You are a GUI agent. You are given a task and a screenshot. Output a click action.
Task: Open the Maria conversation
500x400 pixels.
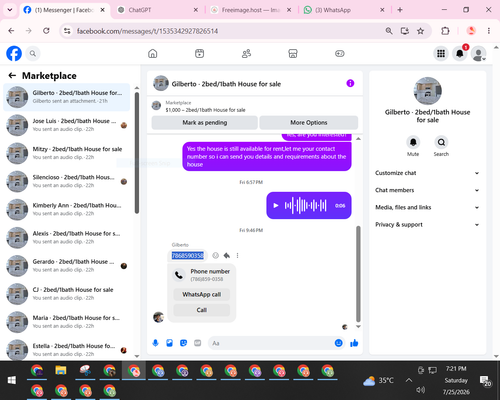(x=67, y=322)
